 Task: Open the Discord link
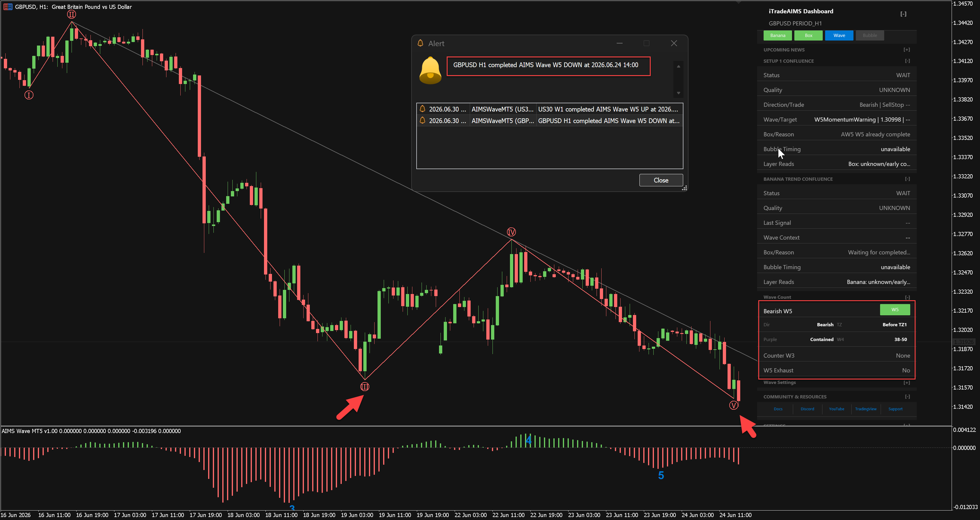(x=807, y=409)
